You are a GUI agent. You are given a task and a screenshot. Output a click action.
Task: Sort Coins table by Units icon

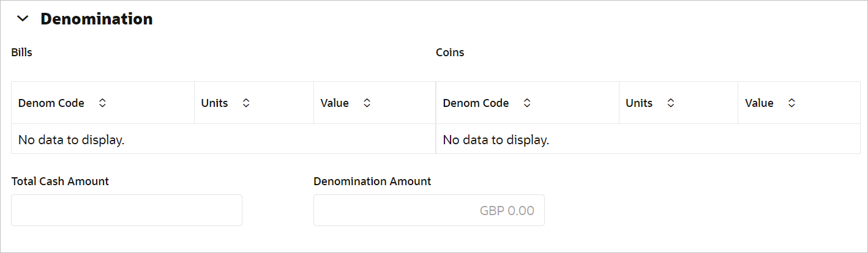[x=671, y=103]
